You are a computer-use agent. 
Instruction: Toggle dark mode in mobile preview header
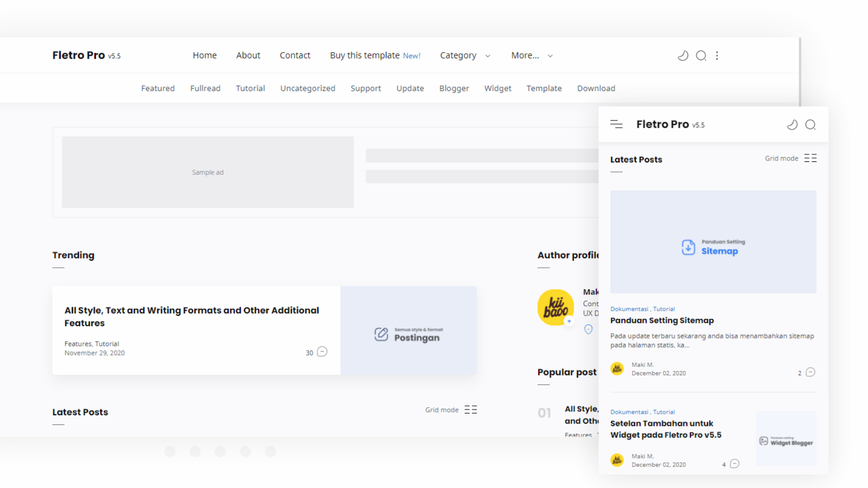(792, 125)
